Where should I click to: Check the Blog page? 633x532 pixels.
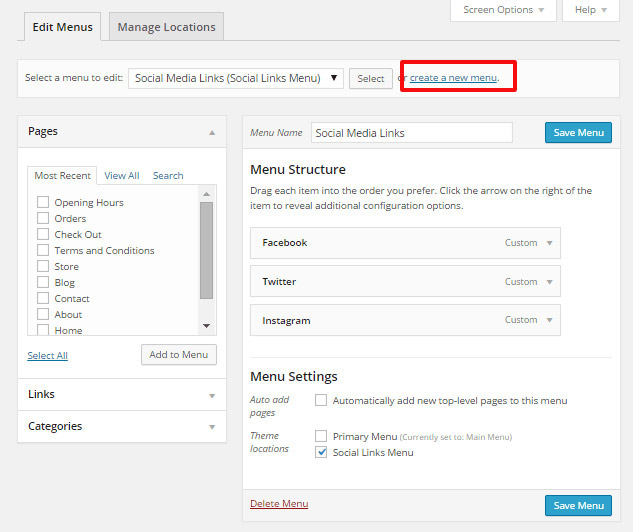click(43, 282)
